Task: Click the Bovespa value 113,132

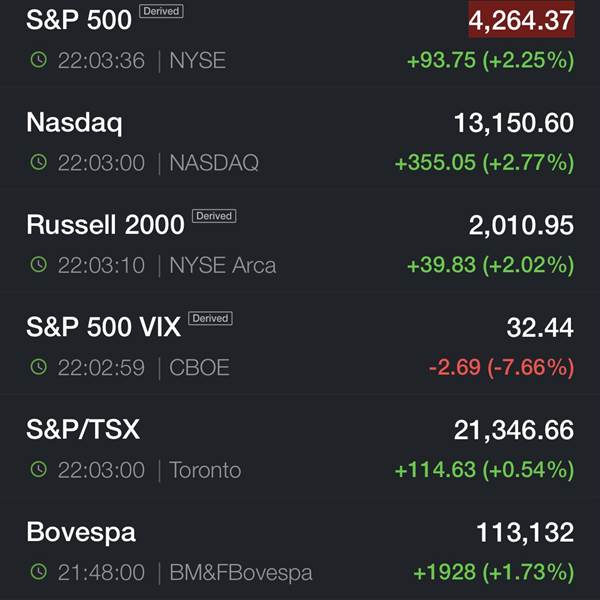Action: click(525, 532)
